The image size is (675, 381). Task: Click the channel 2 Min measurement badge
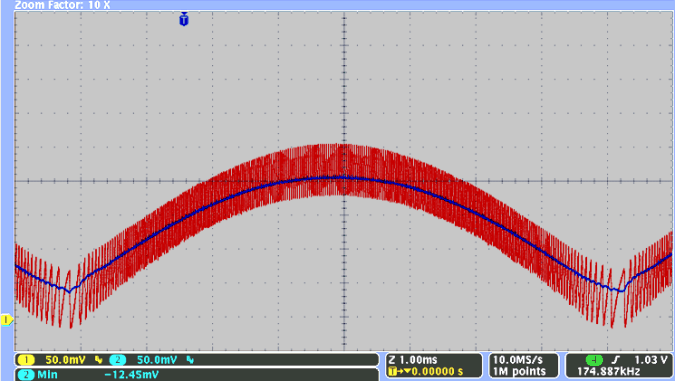[x=26, y=375]
